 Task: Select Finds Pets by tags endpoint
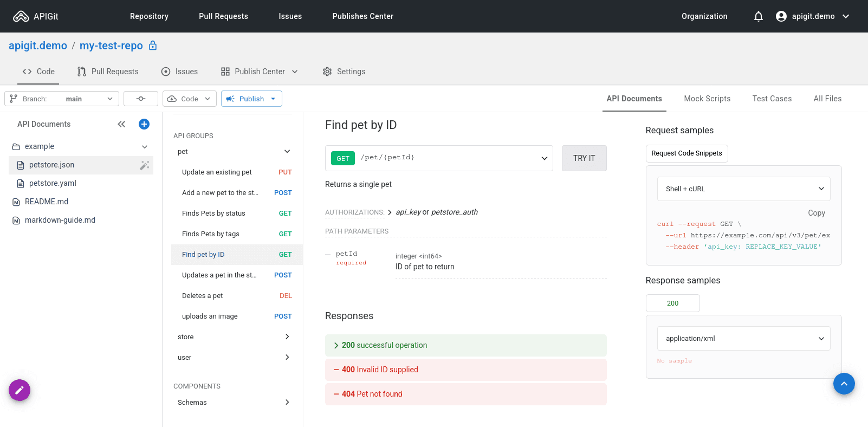pos(237,234)
